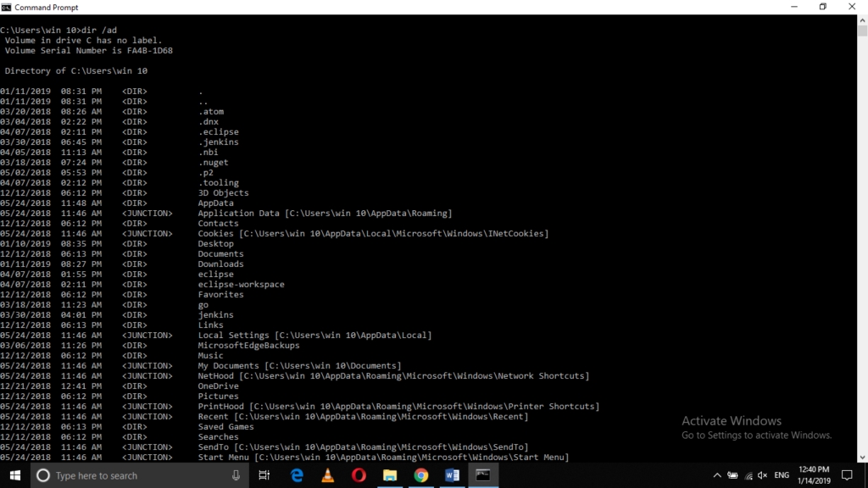Viewport: 868px width, 488px height.
Task: Open VLC media player from the taskbar
Action: (x=328, y=475)
